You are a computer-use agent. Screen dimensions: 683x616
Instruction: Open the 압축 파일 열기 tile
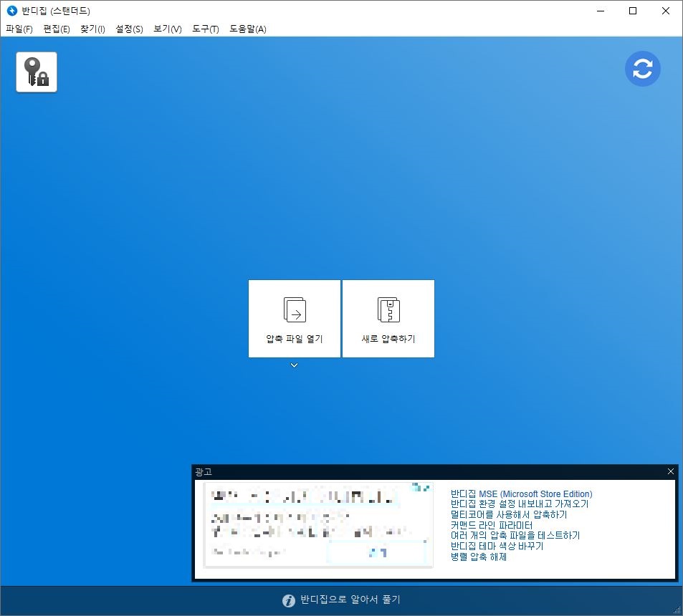[295, 319]
